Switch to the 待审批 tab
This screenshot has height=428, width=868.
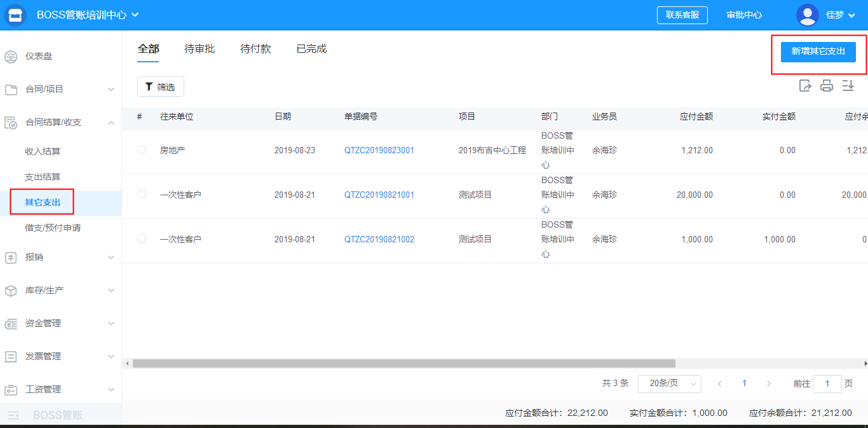click(x=200, y=49)
